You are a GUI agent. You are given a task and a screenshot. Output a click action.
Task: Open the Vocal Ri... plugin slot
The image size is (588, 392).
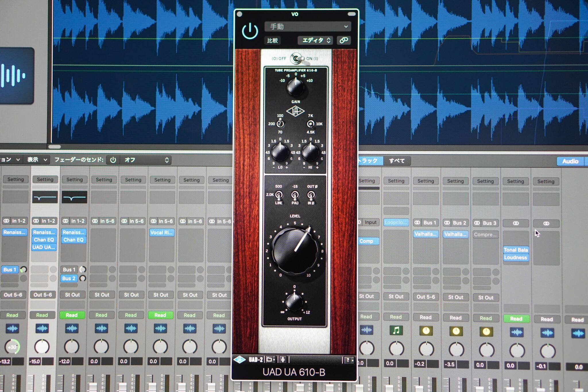tap(162, 233)
